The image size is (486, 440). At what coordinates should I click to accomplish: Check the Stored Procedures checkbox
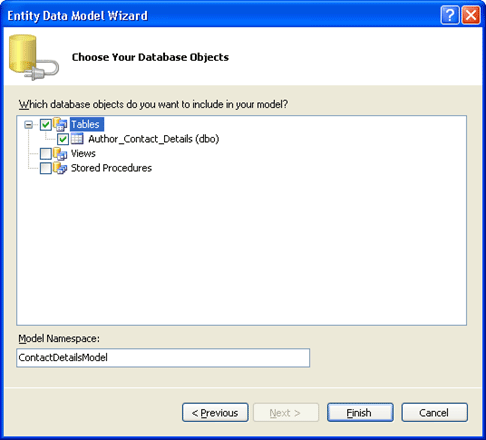46,168
